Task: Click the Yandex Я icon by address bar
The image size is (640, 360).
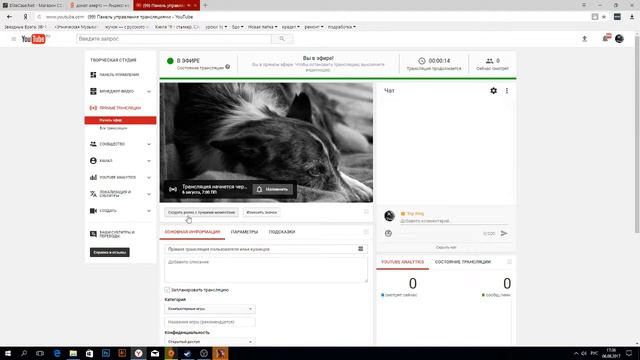Action: point(25,17)
